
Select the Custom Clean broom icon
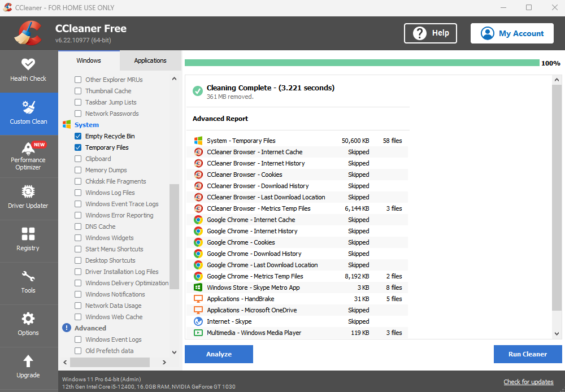[28, 107]
